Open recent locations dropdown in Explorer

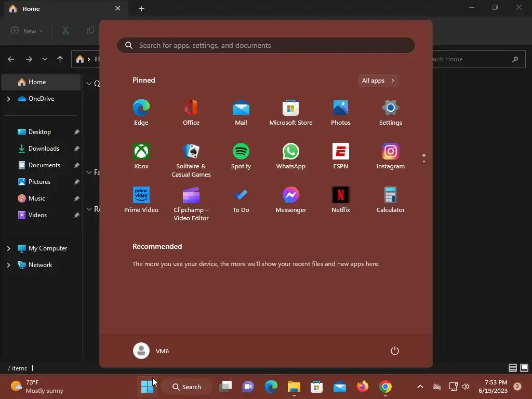pyautogui.click(x=45, y=59)
